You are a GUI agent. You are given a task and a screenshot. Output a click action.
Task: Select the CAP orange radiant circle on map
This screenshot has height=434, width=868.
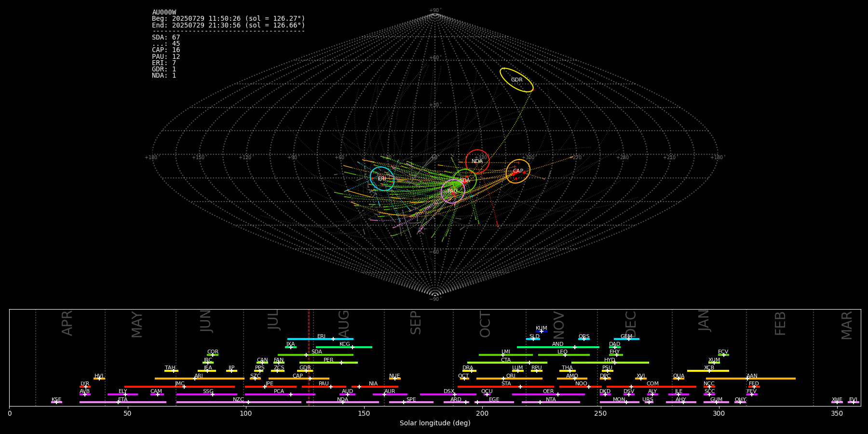(518, 171)
